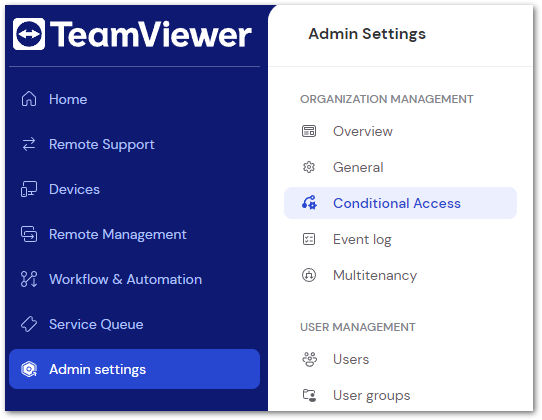Screen dimensions: 542x420
Task: Select Remote Management in sidebar
Action: pos(134,234)
